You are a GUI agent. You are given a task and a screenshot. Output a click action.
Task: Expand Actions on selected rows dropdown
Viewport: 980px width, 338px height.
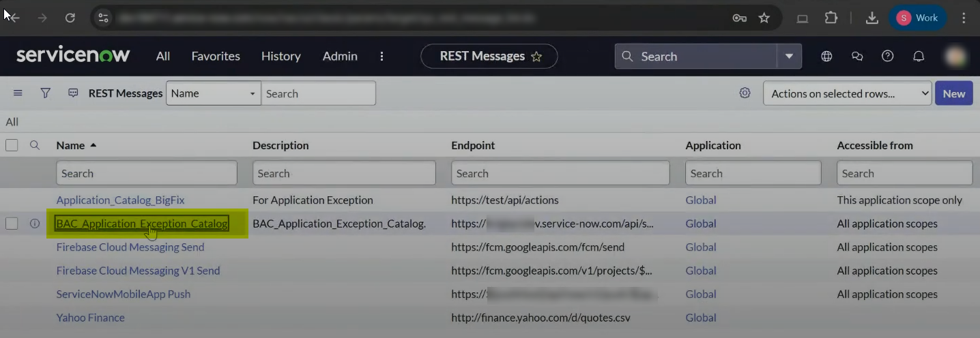(x=847, y=93)
